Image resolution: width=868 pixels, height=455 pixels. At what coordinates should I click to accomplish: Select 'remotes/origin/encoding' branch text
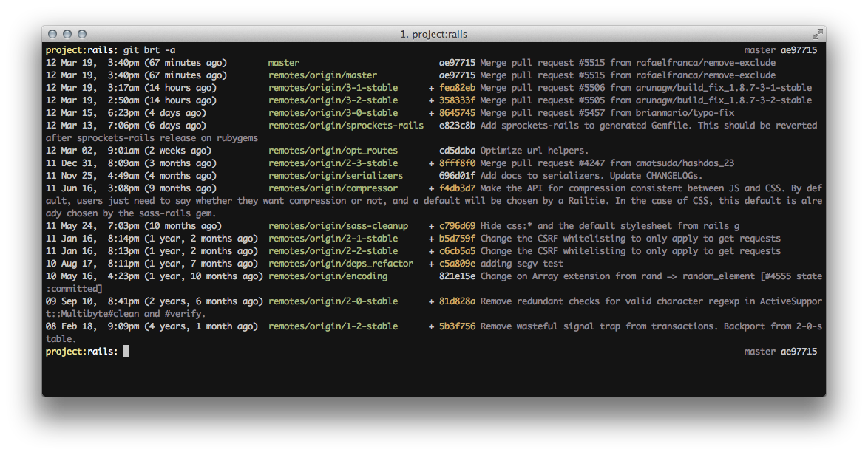tap(328, 276)
